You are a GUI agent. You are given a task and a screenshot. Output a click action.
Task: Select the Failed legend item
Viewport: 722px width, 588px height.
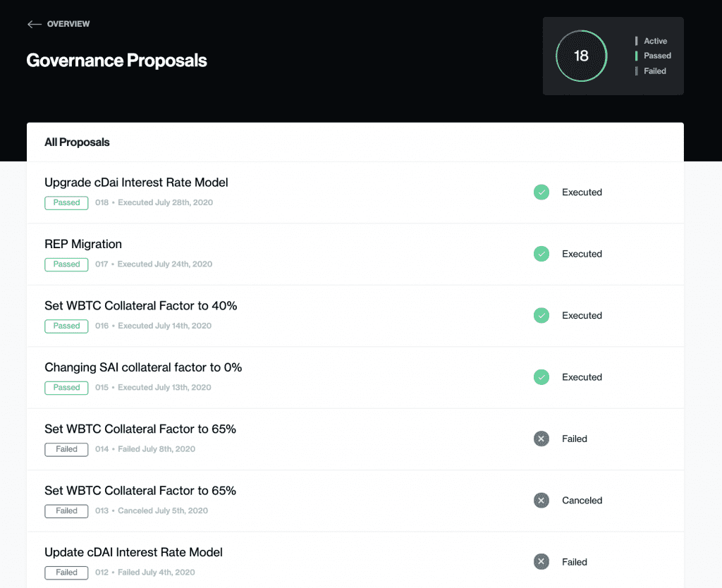(x=655, y=71)
